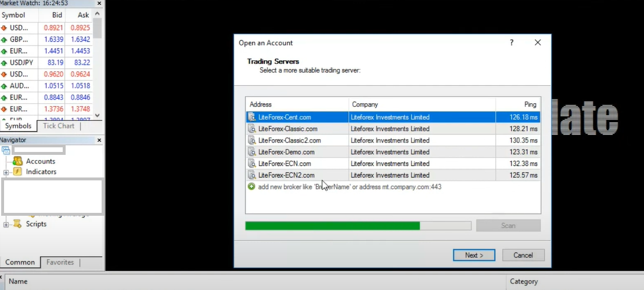Close the Navigator panel

99,140
